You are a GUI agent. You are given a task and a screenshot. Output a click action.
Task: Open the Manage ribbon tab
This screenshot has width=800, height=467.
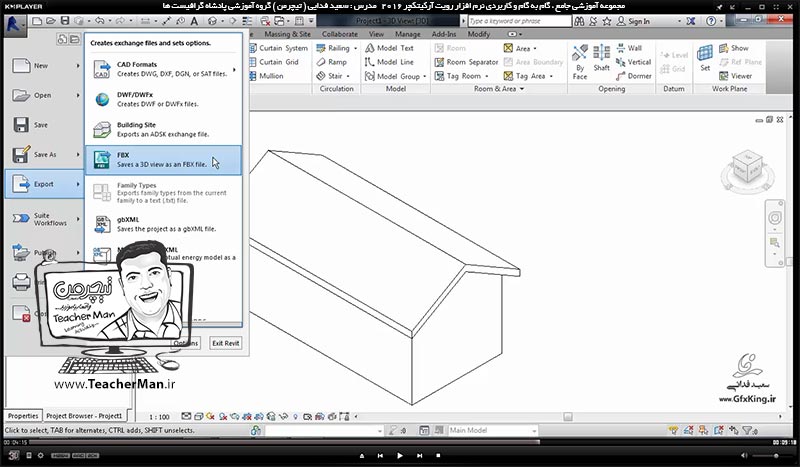pos(408,34)
